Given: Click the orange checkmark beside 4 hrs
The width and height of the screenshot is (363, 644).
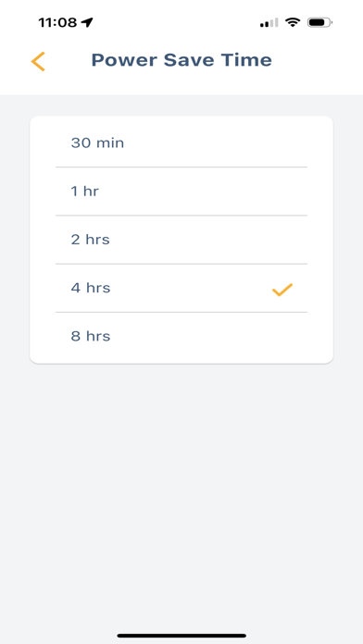Looking at the screenshot, I should (282, 290).
